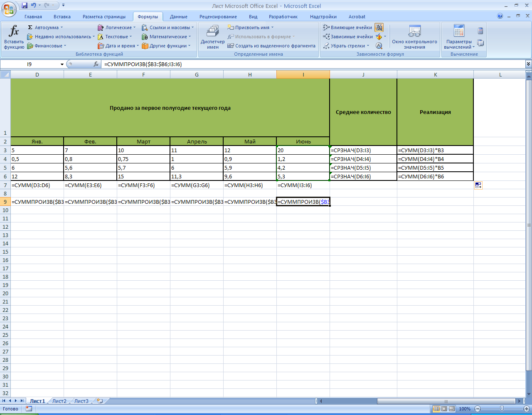The image size is (532, 415).
Task: Switch to sheet Лист2
Action: pyautogui.click(x=59, y=401)
